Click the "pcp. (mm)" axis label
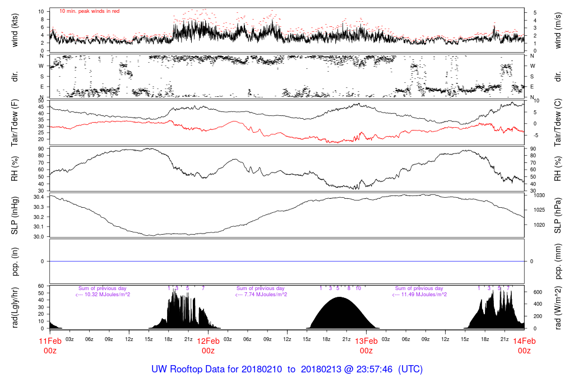Viewport: 574px width, 392px height. (x=558, y=262)
